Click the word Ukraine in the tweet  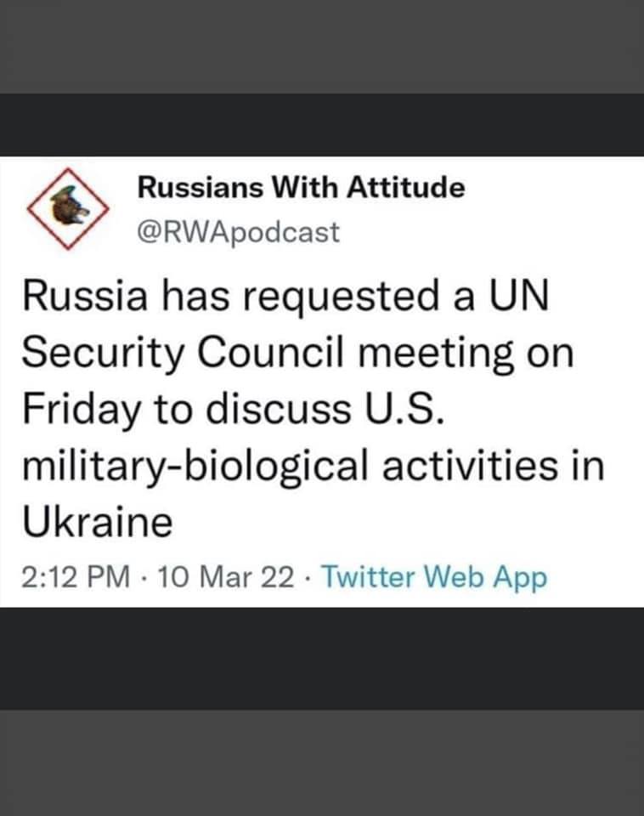click(97, 522)
